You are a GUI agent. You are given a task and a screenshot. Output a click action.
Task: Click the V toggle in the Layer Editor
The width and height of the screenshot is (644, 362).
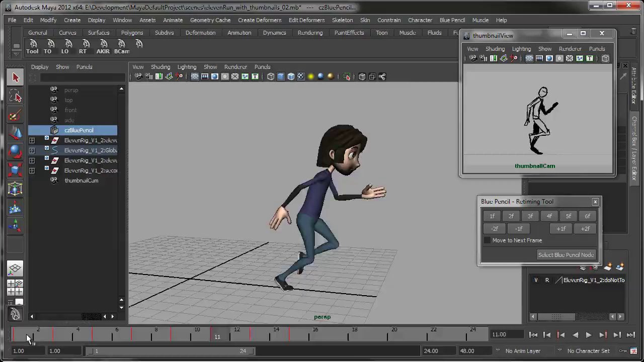pyautogui.click(x=536, y=280)
